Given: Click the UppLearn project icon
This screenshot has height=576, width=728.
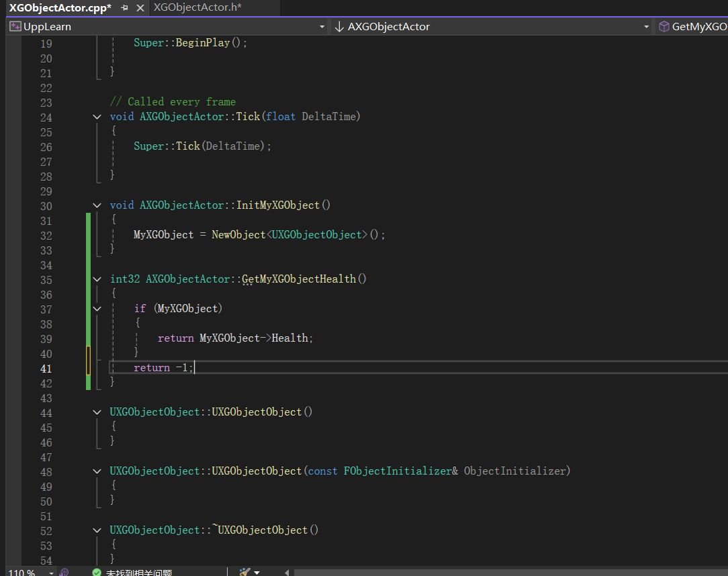Looking at the screenshot, I should click(15, 27).
